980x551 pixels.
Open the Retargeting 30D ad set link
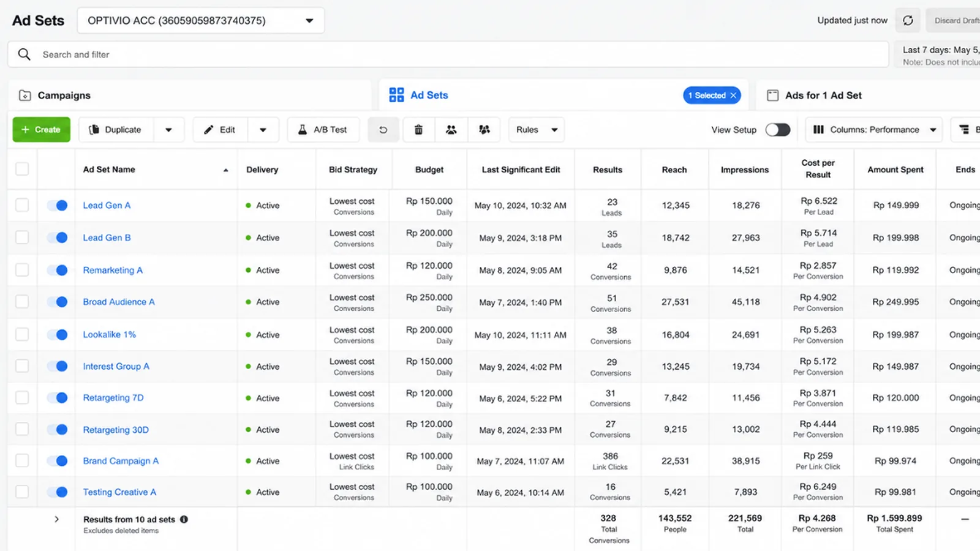pos(116,430)
